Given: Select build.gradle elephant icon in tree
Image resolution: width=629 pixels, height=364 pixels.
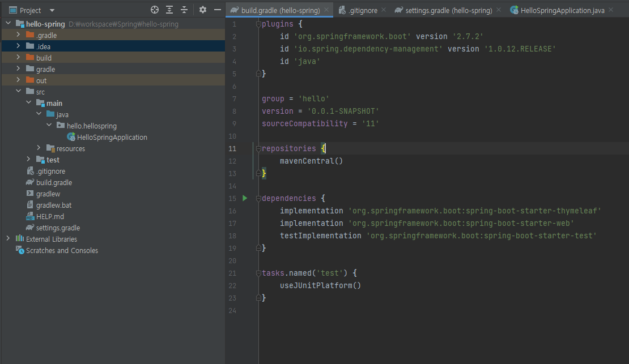Looking at the screenshot, I should pos(30,182).
